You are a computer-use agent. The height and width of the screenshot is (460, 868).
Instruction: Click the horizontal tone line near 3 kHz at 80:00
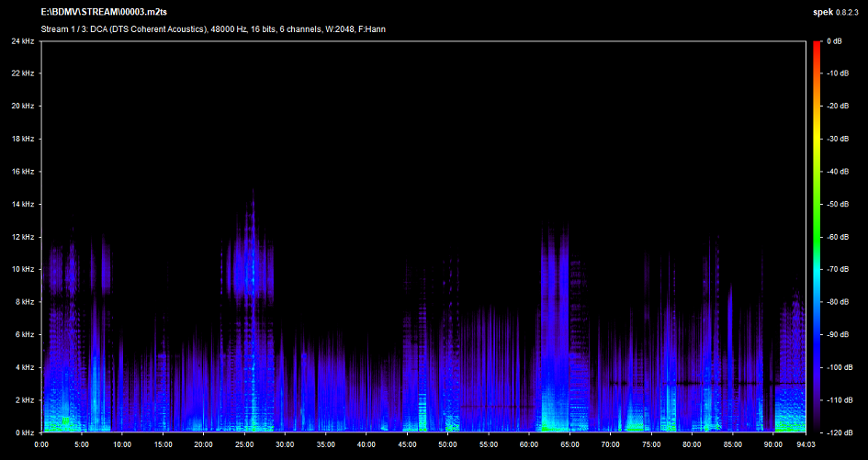tap(691, 383)
